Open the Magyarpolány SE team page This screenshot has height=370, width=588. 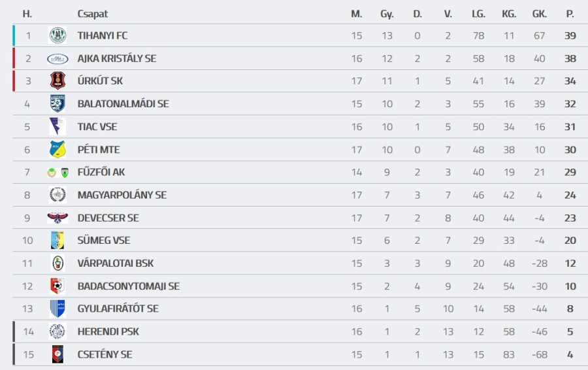(122, 195)
